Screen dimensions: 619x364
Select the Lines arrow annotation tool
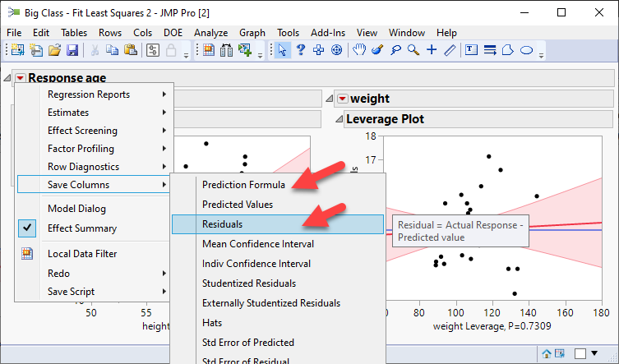490,50
